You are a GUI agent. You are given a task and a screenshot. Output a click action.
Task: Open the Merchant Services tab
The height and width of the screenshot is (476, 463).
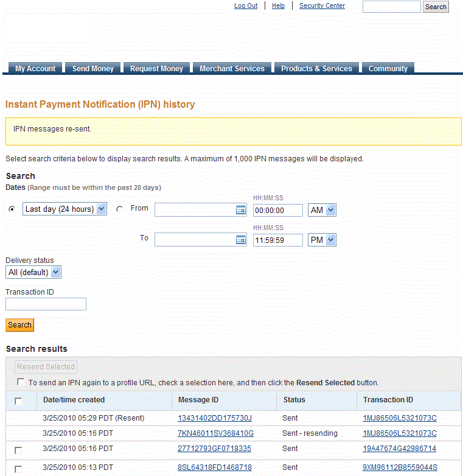pos(232,69)
